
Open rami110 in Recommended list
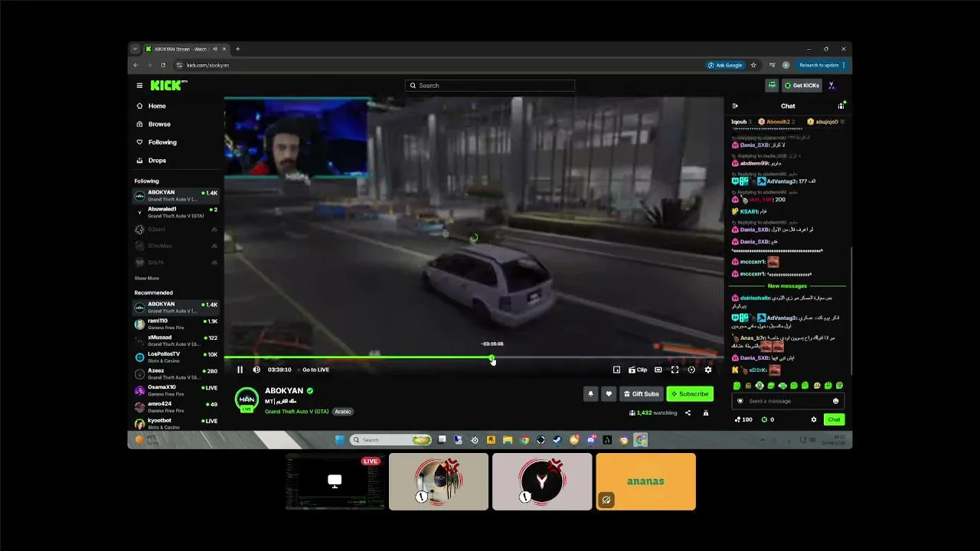tap(176, 324)
